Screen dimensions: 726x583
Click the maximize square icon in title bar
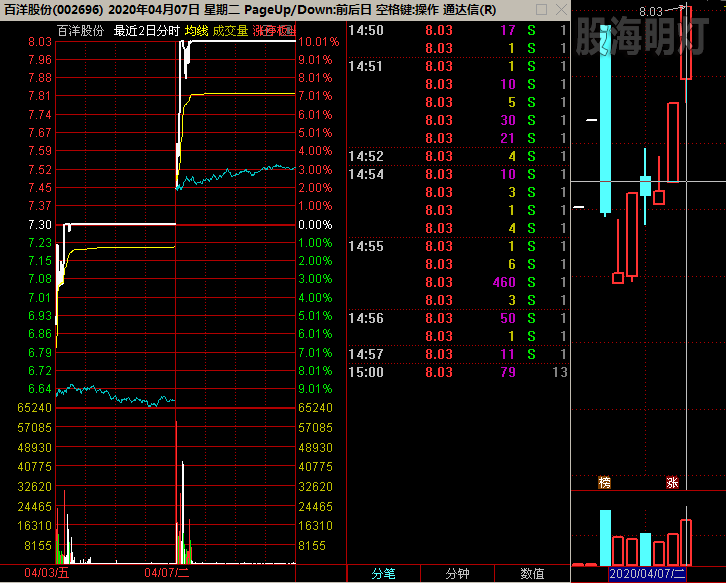tap(541, 9)
